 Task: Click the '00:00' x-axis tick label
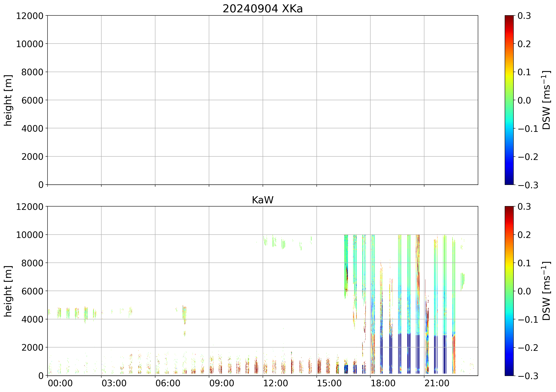coord(60,383)
